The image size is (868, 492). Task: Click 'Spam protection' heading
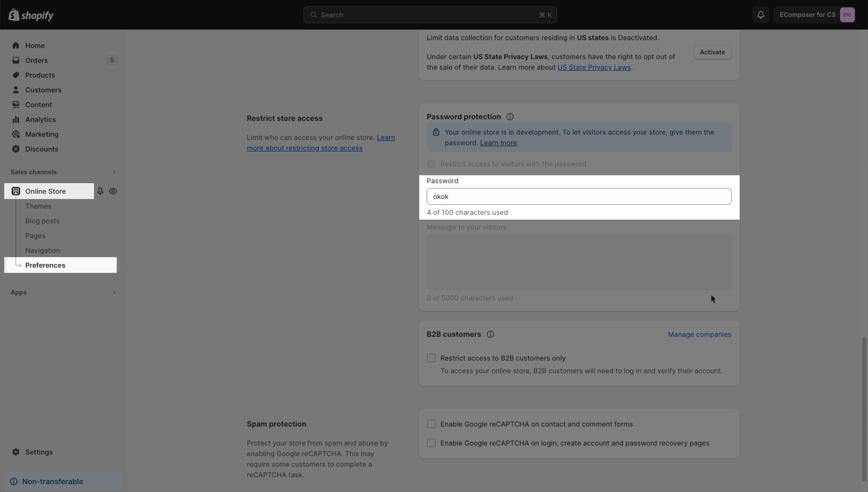click(276, 424)
